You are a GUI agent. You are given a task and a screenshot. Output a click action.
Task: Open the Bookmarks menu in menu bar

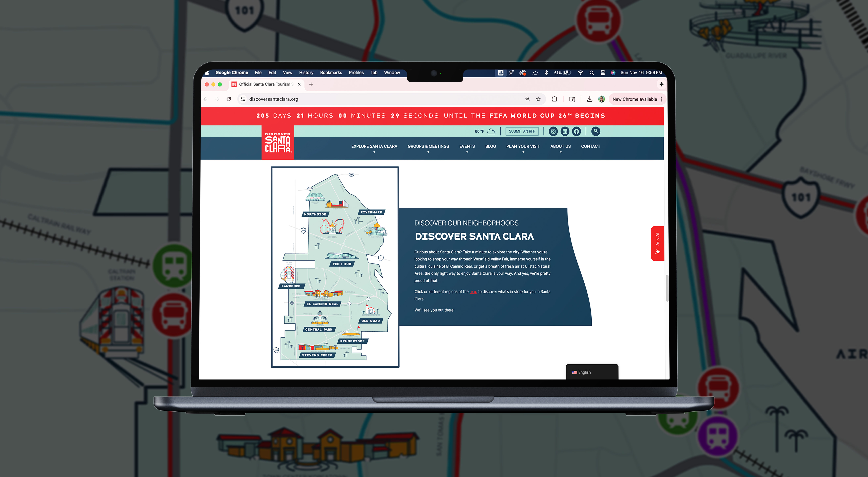coord(331,73)
